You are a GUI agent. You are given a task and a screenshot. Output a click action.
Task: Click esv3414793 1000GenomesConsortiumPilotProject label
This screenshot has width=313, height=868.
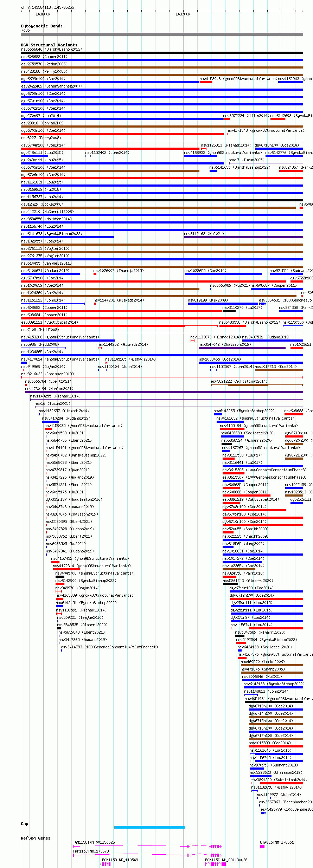tap(109, 647)
